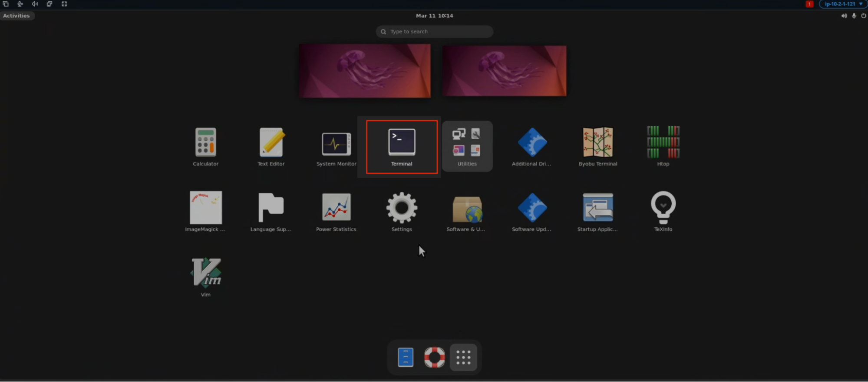Launch System Monitor
Image resolution: width=868 pixels, height=382 pixels.
click(336, 146)
